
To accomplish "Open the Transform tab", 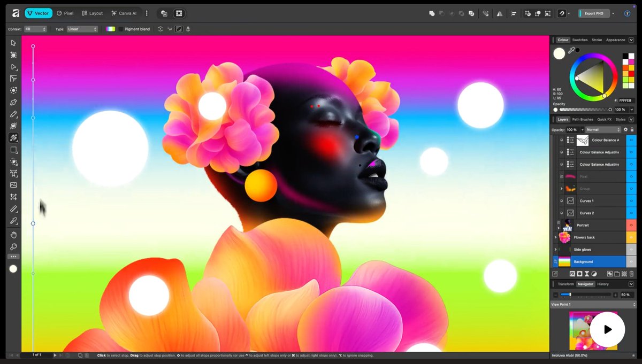I will [565, 284].
